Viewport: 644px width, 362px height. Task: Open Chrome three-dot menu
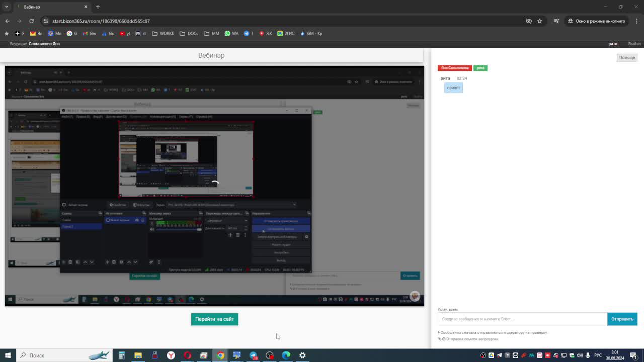[x=636, y=21]
